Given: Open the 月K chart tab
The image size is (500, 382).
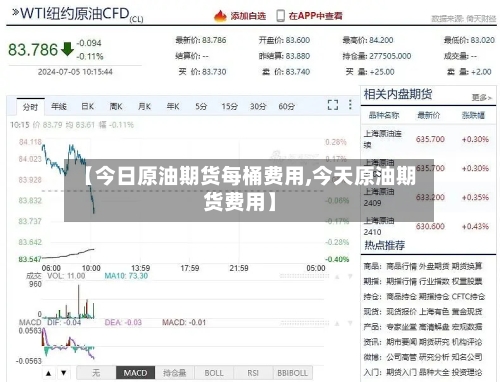Looking at the screenshot, I should click(145, 107).
